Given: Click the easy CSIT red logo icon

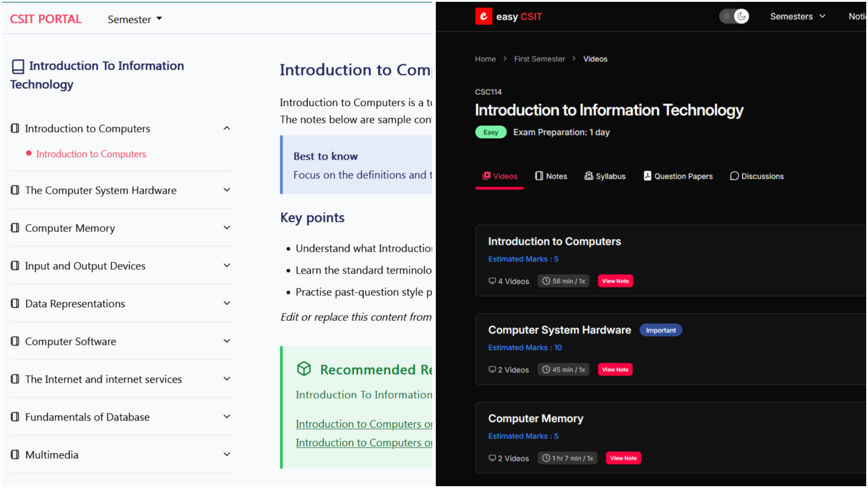Looking at the screenshot, I should click(484, 16).
